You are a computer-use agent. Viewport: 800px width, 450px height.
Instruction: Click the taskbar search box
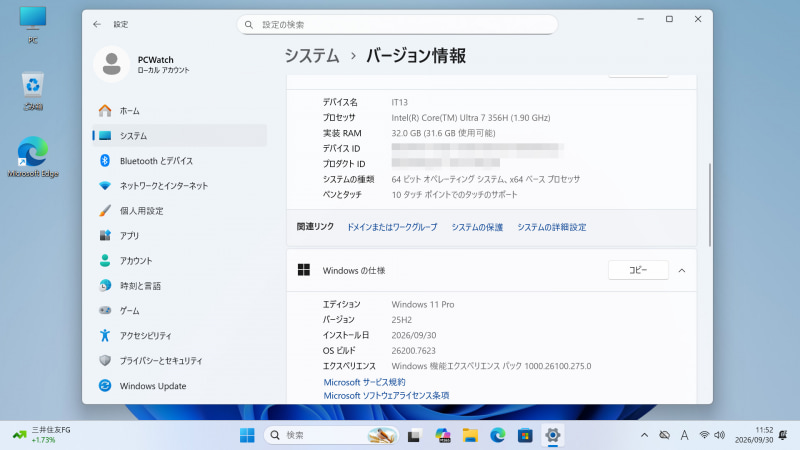[332, 435]
